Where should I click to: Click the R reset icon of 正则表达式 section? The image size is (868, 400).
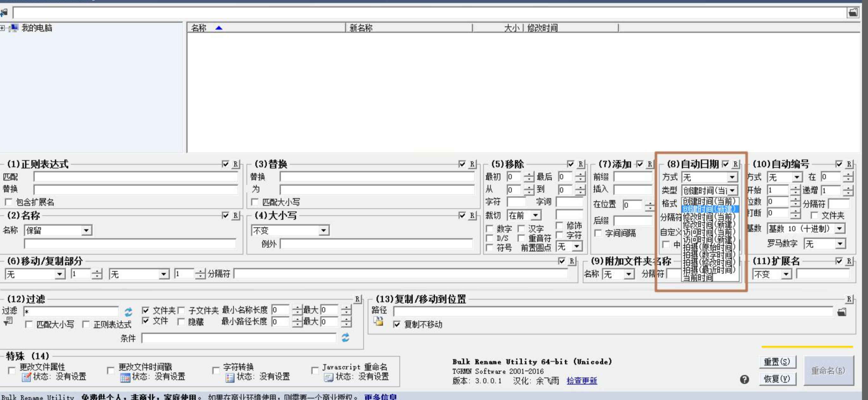(235, 164)
